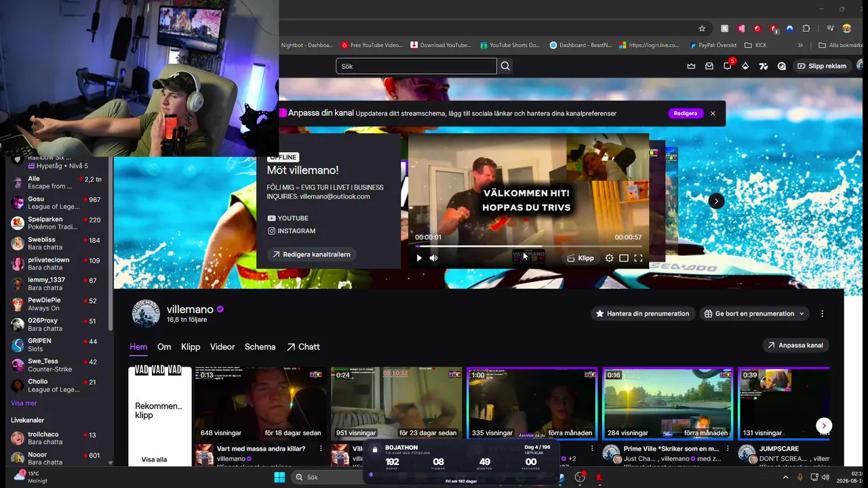
Task: Open the Klipp tab
Action: 191,347
